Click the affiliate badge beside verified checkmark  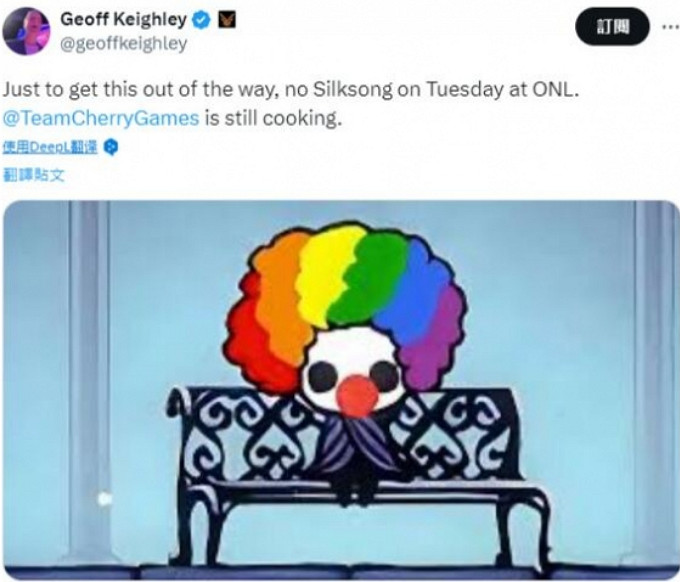pos(226,20)
